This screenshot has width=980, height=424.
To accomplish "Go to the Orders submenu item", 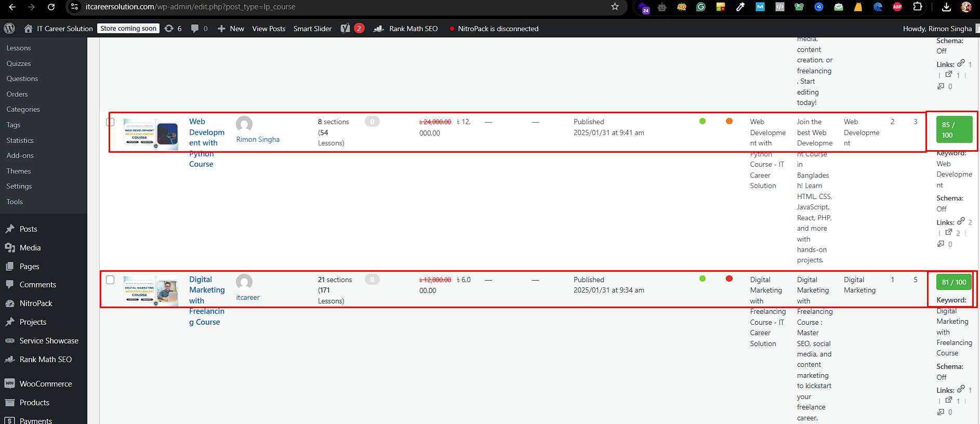I will pos(17,94).
